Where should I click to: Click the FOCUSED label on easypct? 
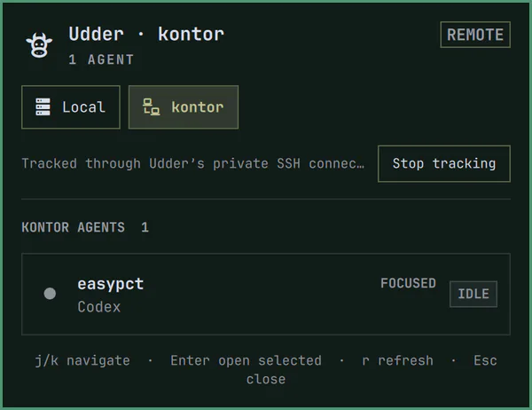(x=408, y=283)
